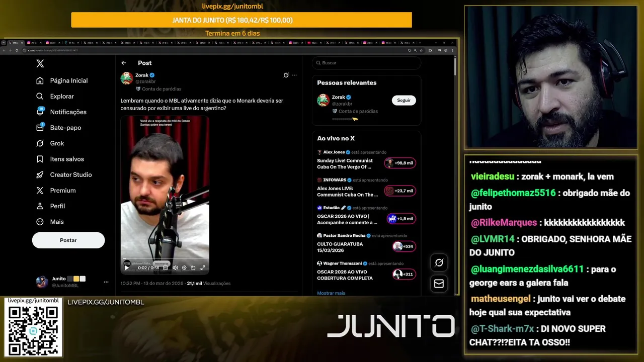Click Zorak's avatar on the post
644x362 pixels.
[x=127, y=78]
